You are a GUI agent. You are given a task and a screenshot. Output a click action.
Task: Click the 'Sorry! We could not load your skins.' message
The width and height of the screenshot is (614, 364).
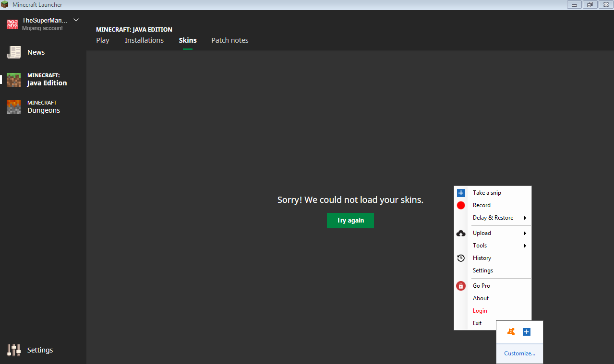(x=350, y=200)
